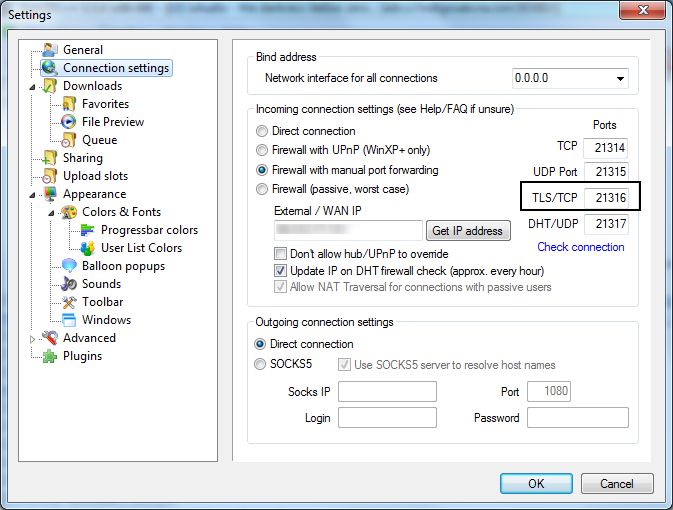Screen dimensions: 673x510
Task: Click the Windows window icon
Action: [69, 320]
